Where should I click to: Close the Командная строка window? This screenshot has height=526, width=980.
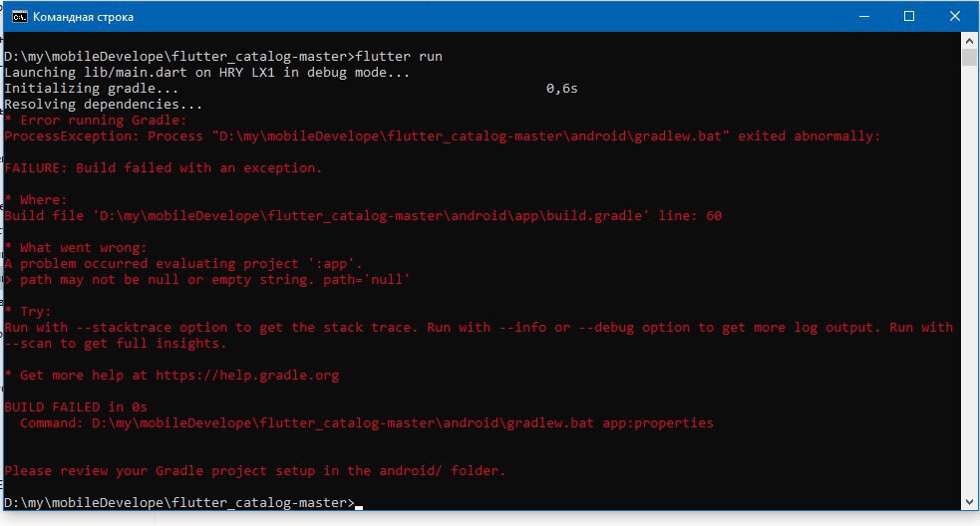[954, 16]
